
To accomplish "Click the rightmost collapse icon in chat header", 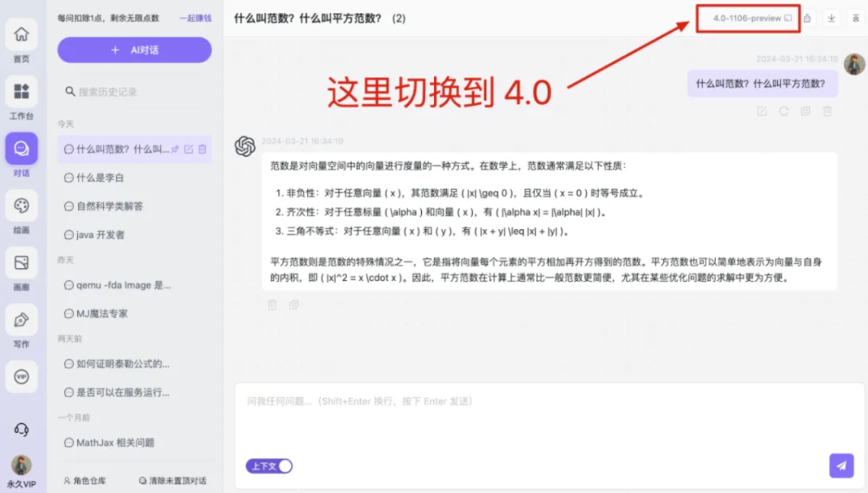I will coord(856,18).
